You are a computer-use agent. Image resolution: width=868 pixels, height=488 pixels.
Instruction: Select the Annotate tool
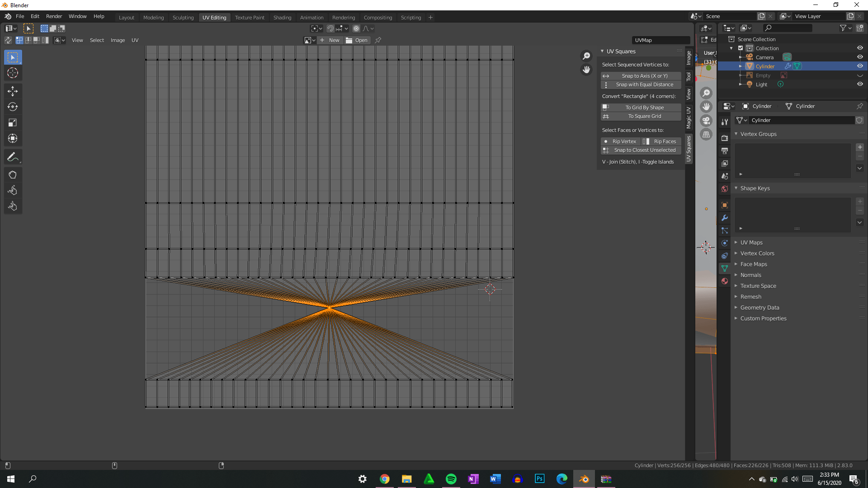[x=13, y=157]
